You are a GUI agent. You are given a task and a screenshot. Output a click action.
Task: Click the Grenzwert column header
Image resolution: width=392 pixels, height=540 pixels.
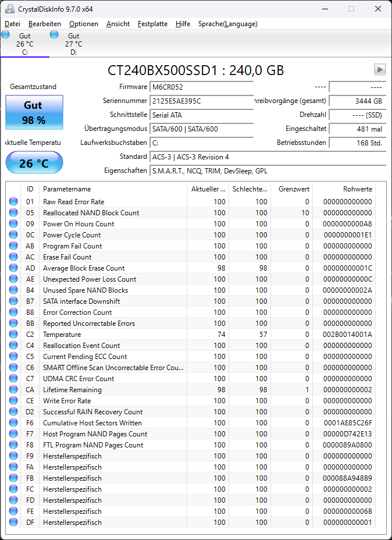pos(291,189)
